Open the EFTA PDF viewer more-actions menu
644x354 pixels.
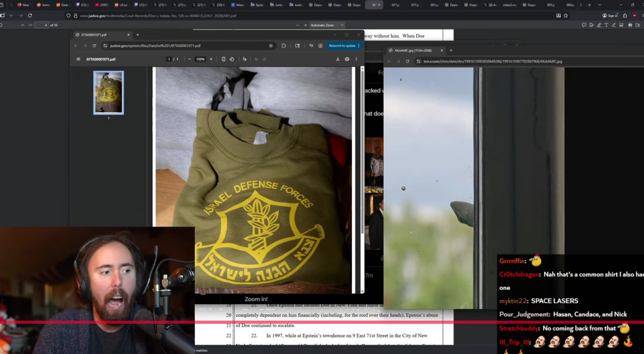[356, 59]
